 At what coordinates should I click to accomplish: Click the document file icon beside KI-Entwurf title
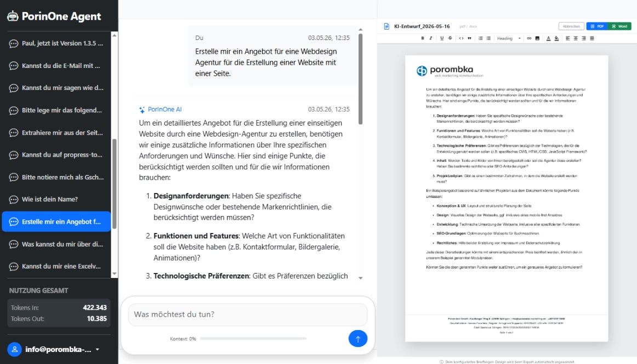click(x=386, y=26)
